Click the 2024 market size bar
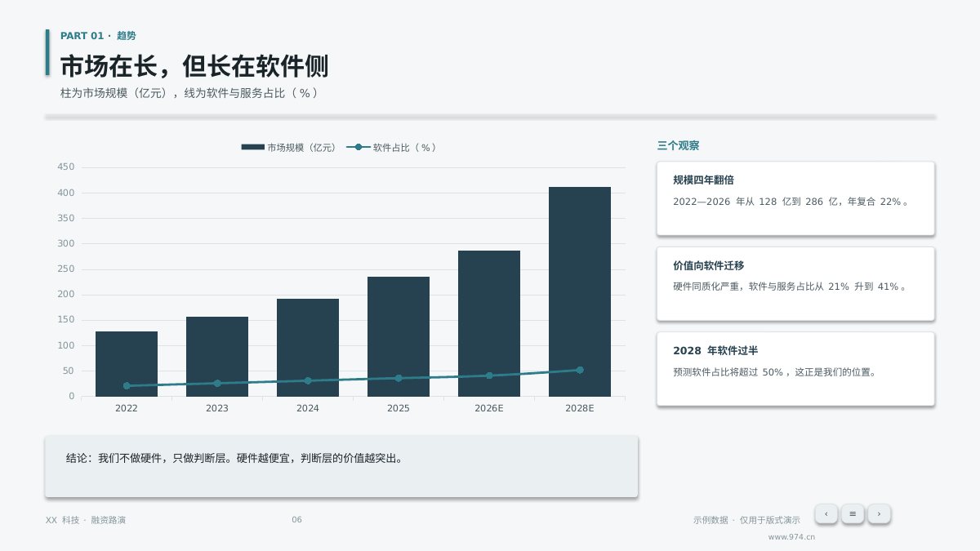This screenshot has width=980, height=551. (308, 348)
